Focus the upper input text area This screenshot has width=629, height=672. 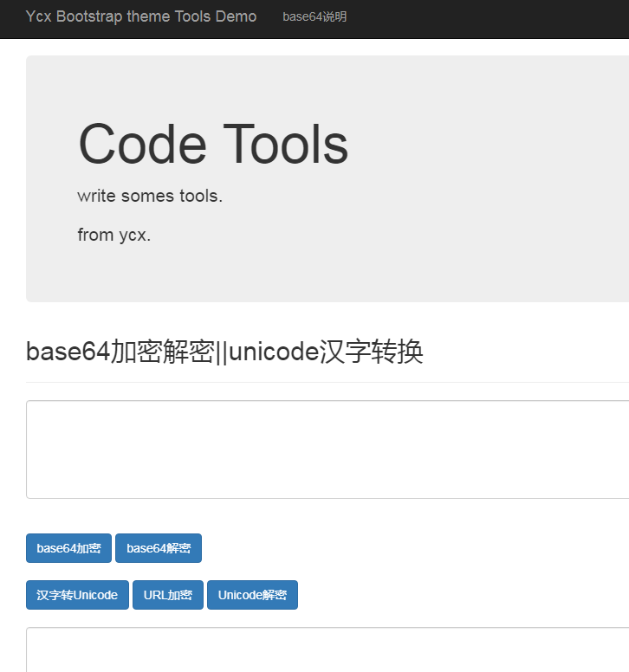point(327,449)
